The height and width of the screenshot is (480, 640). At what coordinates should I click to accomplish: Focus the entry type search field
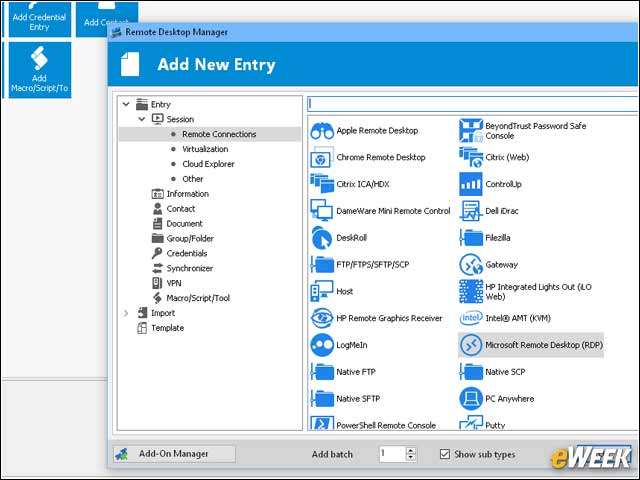[472, 104]
